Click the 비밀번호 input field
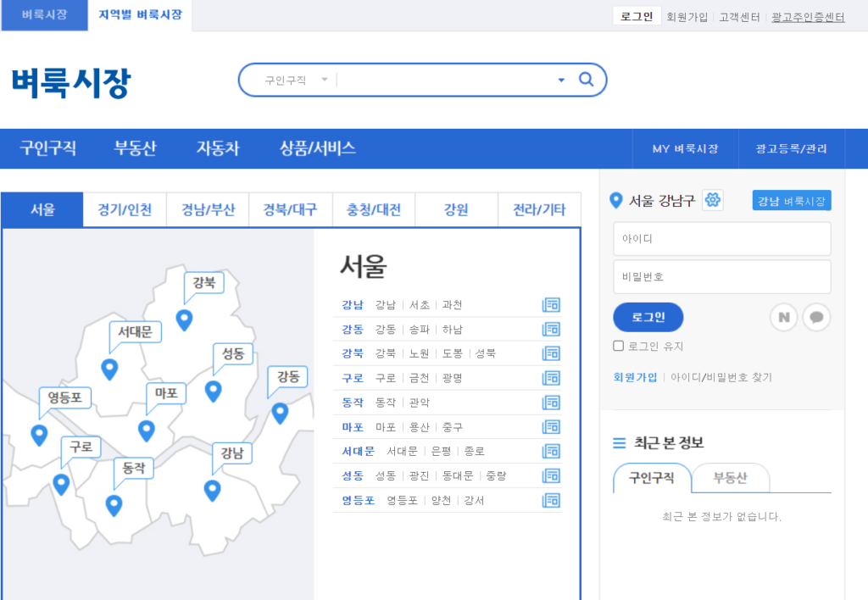 tap(721, 276)
